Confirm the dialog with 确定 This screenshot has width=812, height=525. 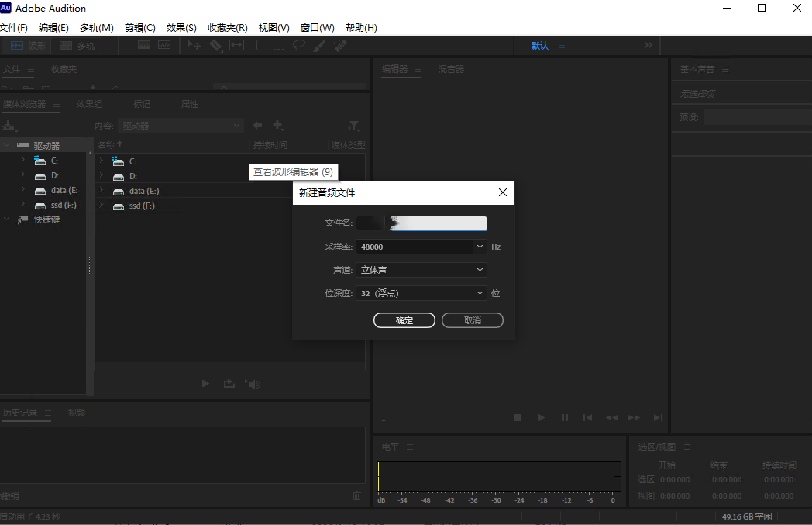click(x=404, y=320)
